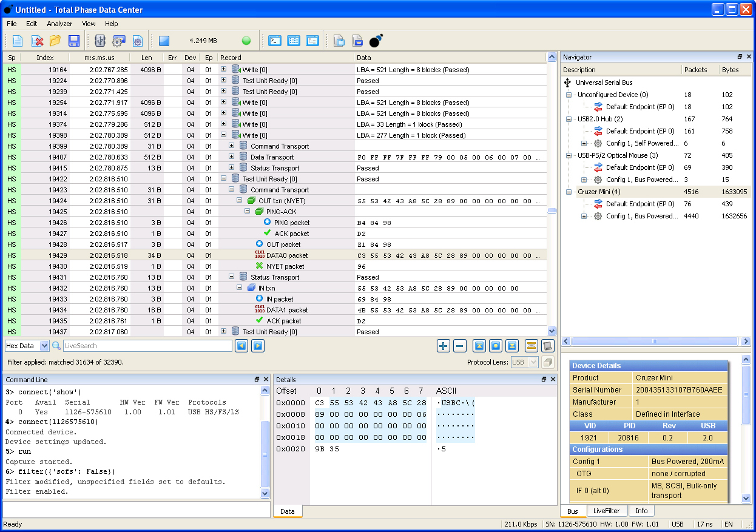Image resolution: width=756 pixels, height=532 pixels.
Task: Click the New Capture toolbar icon
Action: 18,41
